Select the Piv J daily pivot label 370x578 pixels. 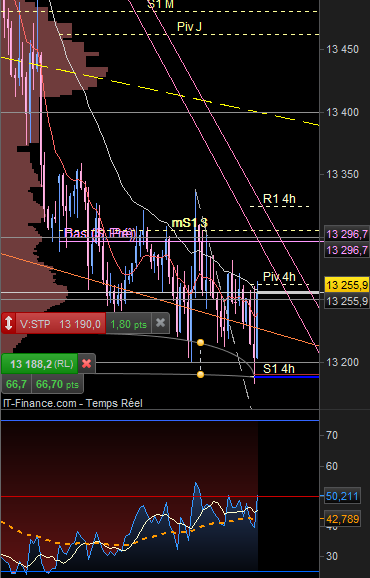pyautogui.click(x=189, y=27)
